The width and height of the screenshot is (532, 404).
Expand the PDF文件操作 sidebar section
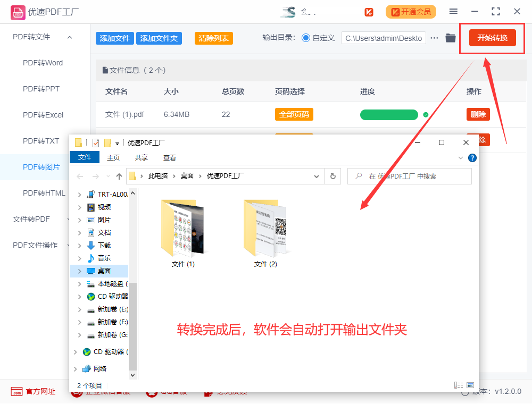[x=69, y=245]
